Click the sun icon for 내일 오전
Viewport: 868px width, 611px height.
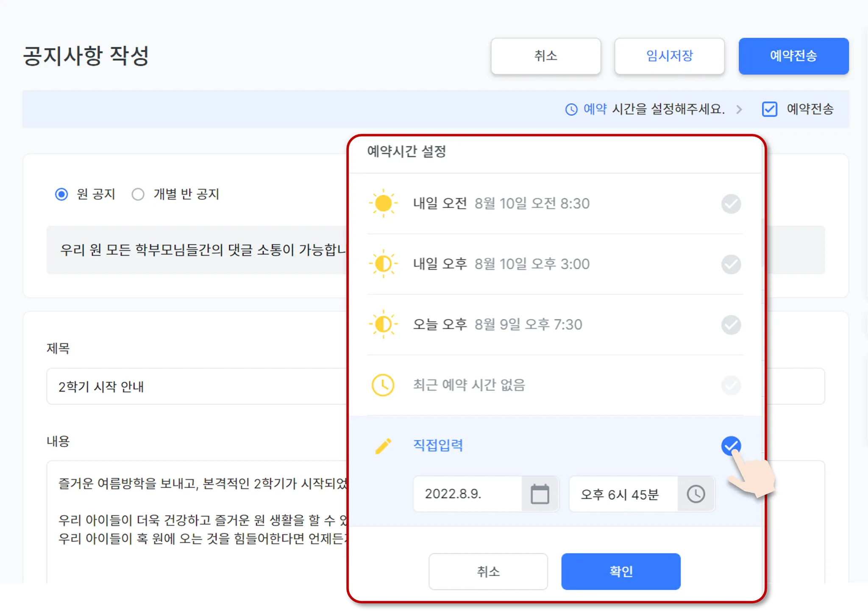click(383, 203)
